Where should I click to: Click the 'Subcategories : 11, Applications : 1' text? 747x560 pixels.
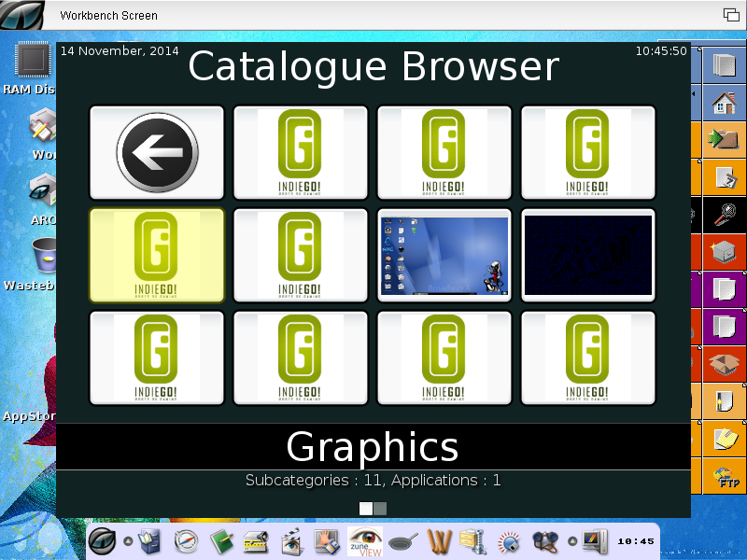(x=373, y=480)
